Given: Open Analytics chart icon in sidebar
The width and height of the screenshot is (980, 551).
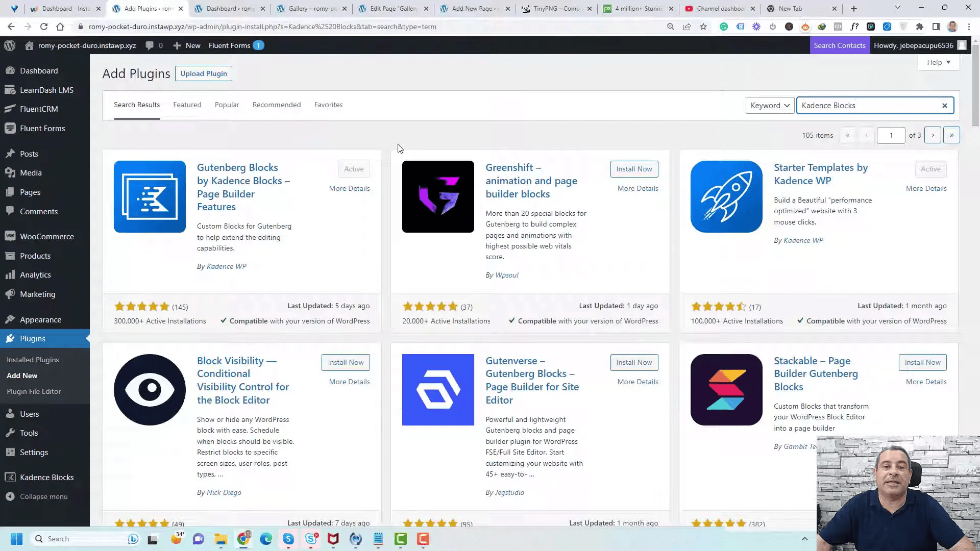Looking at the screenshot, I should click(x=10, y=275).
